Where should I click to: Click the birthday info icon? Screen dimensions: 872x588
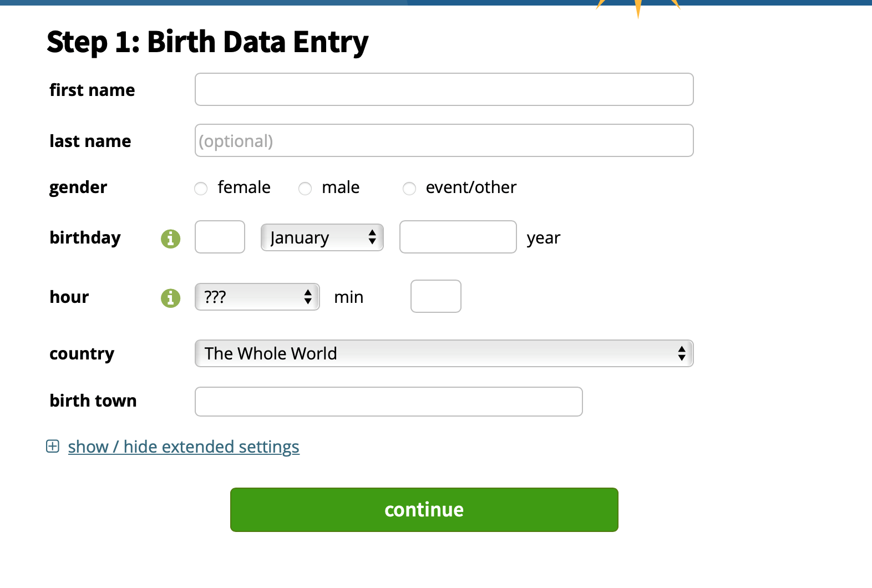point(171,239)
